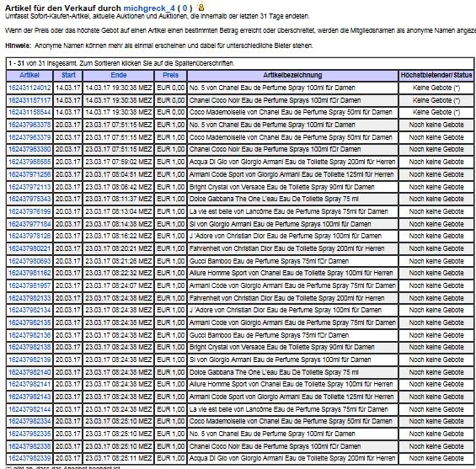The height and width of the screenshot is (469, 476).
Task: Click Gucci Bamboo description of item 162437980693
Action: click(269, 261)
